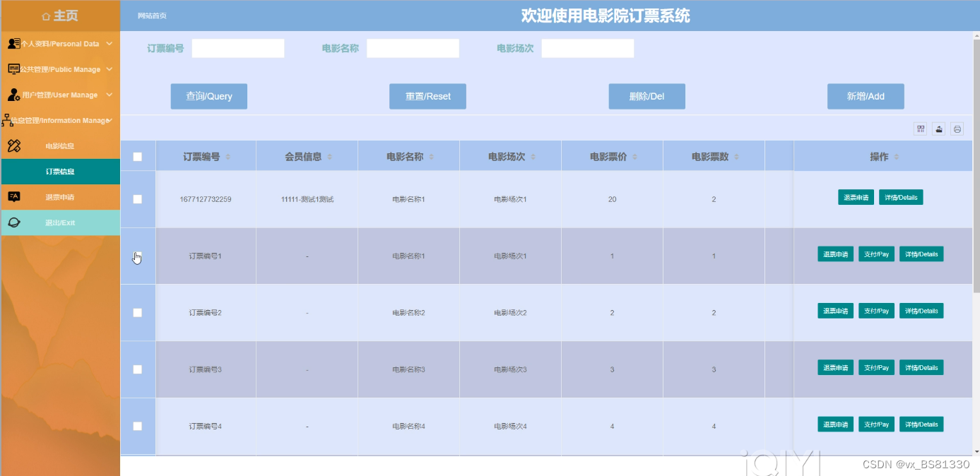Click the export icon above the table

click(x=939, y=129)
